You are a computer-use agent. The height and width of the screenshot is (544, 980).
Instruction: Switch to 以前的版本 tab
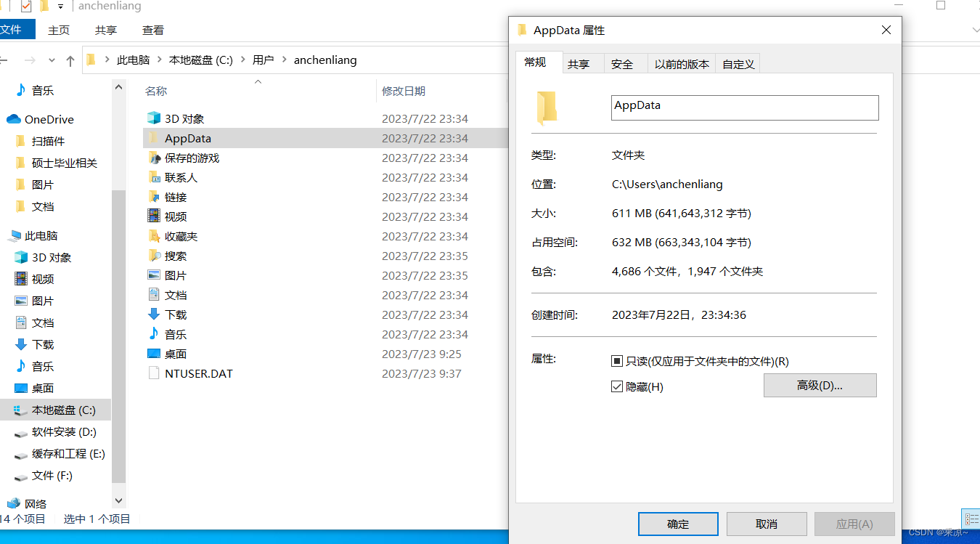click(682, 64)
